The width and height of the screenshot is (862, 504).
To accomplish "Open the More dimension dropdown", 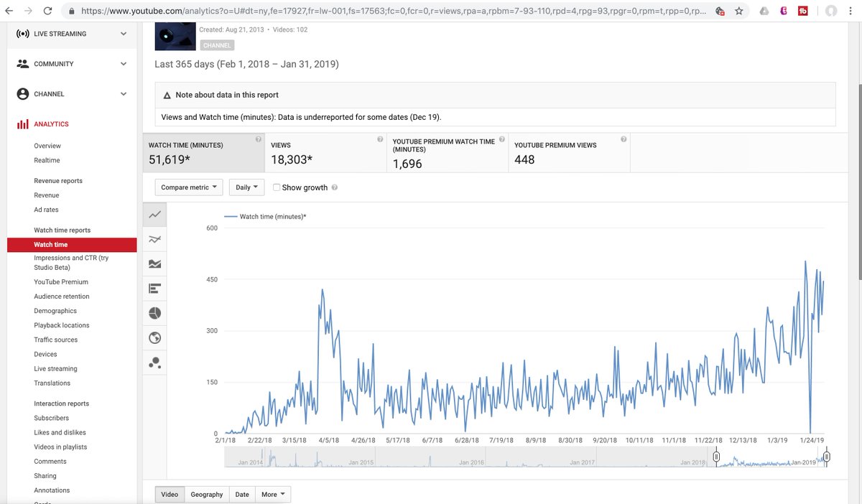I will point(273,494).
